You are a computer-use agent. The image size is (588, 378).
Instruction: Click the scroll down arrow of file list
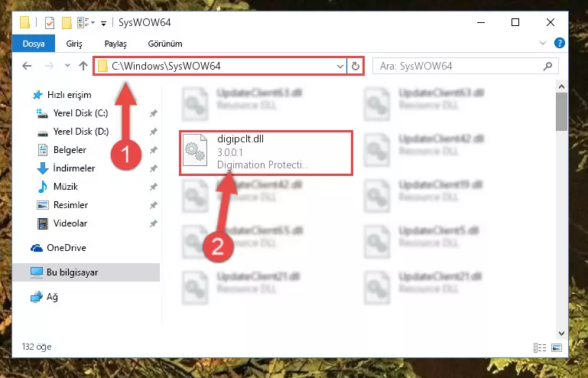(x=561, y=333)
